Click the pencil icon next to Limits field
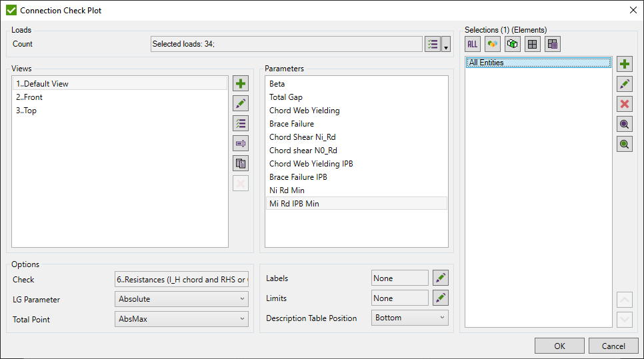 click(x=441, y=298)
